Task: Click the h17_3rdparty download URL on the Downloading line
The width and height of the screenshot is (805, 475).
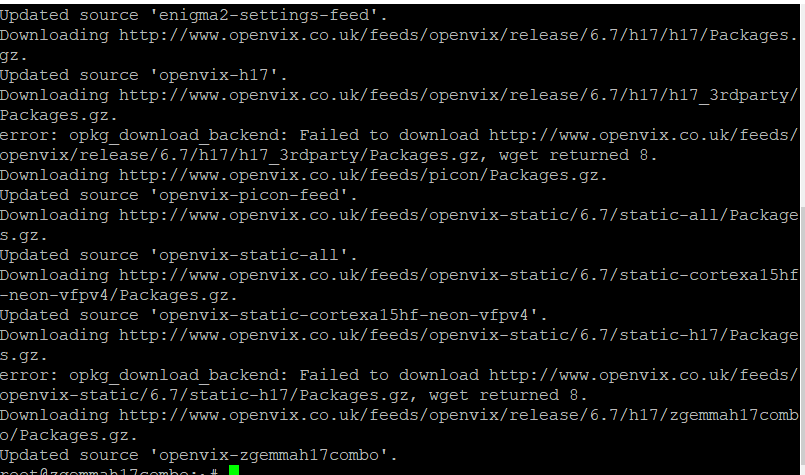Action: point(458,96)
